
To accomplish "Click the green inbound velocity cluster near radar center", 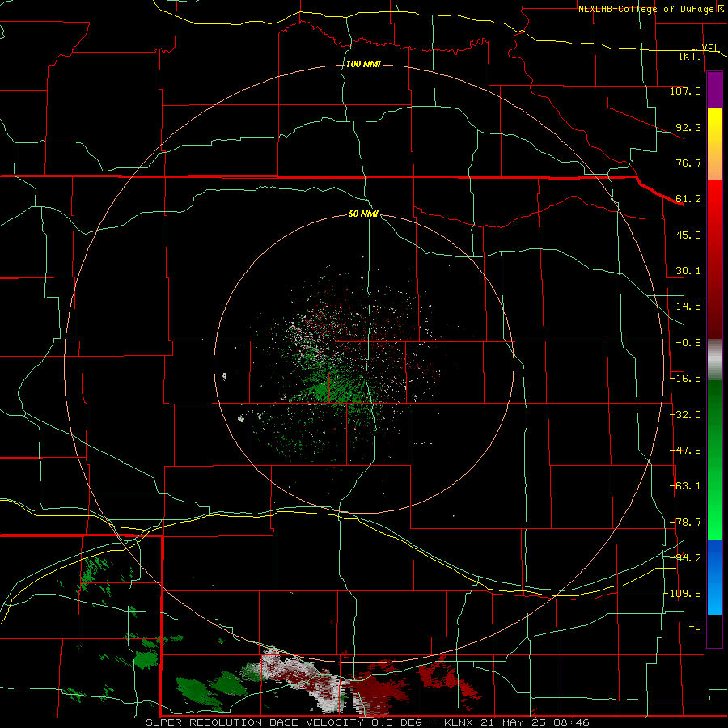I will (336, 387).
